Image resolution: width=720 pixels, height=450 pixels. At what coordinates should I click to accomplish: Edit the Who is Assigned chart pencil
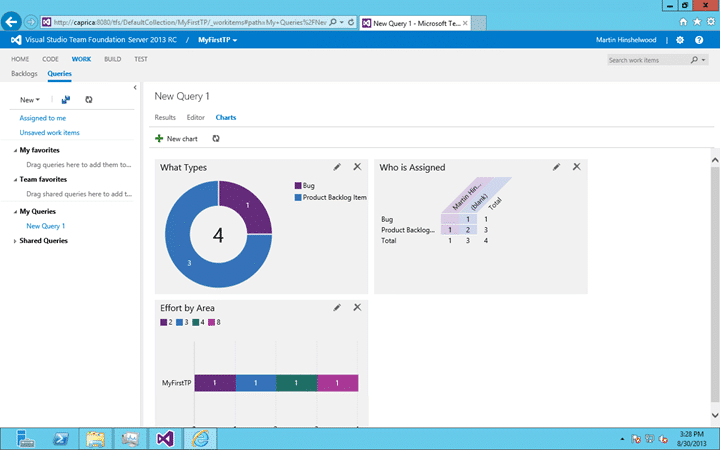click(x=556, y=167)
